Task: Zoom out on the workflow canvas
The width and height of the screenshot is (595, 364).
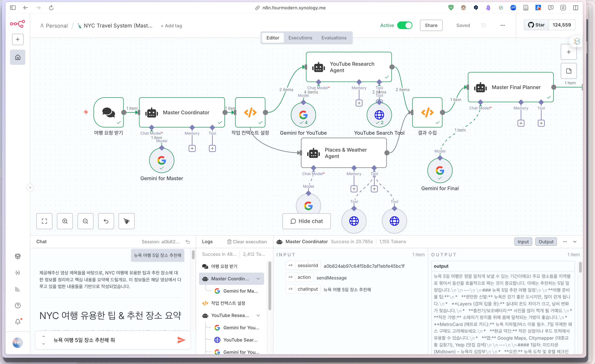Action: pos(85,221)
